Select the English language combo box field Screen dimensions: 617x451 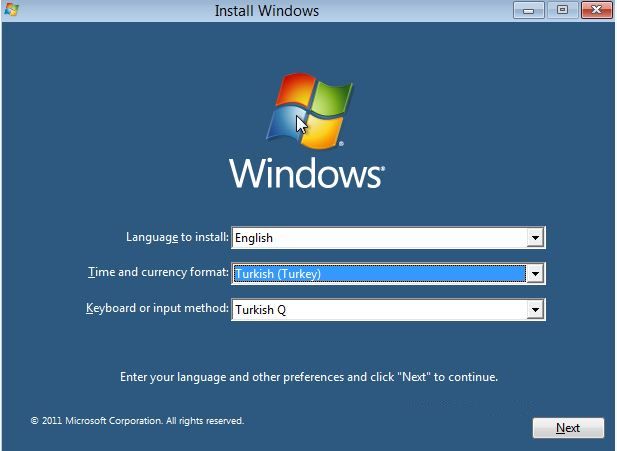(378, 238)
